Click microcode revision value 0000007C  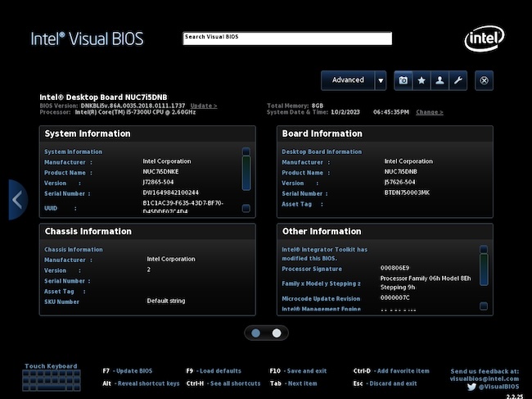(x=394, y=297)
